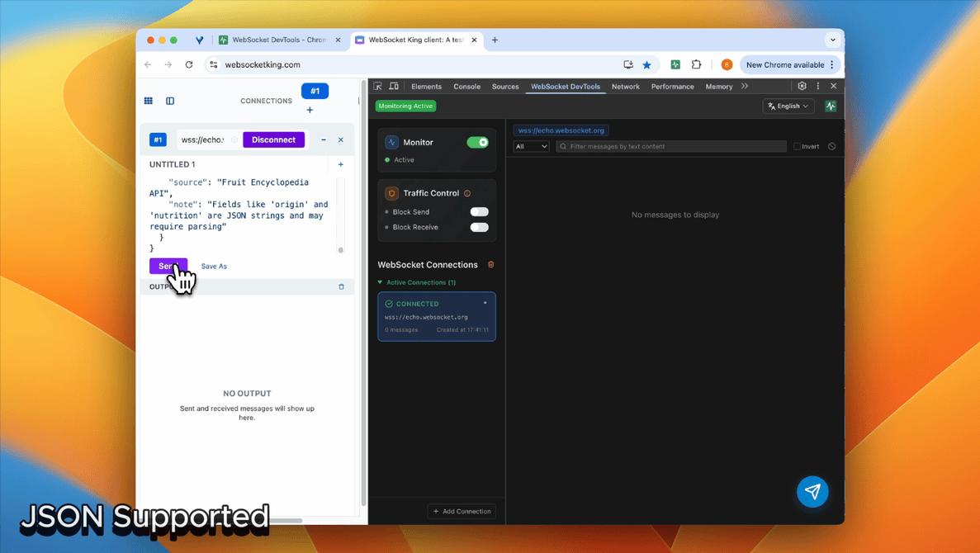Select the inspect element icon in DevTools
Viewport: 980px width, 553px height.
click(377, 86)
